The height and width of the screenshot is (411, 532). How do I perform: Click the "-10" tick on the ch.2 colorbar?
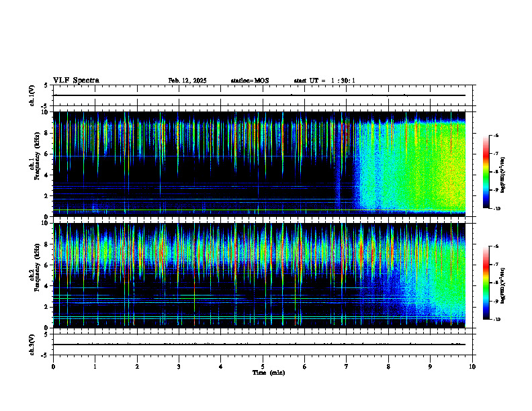click(497, 320)
